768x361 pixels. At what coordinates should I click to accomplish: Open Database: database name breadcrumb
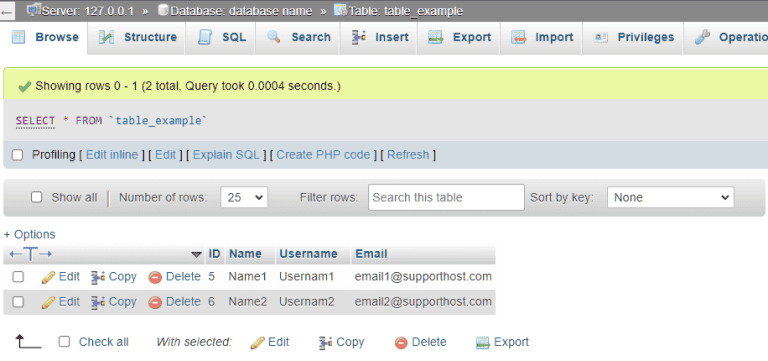point(241,11)
